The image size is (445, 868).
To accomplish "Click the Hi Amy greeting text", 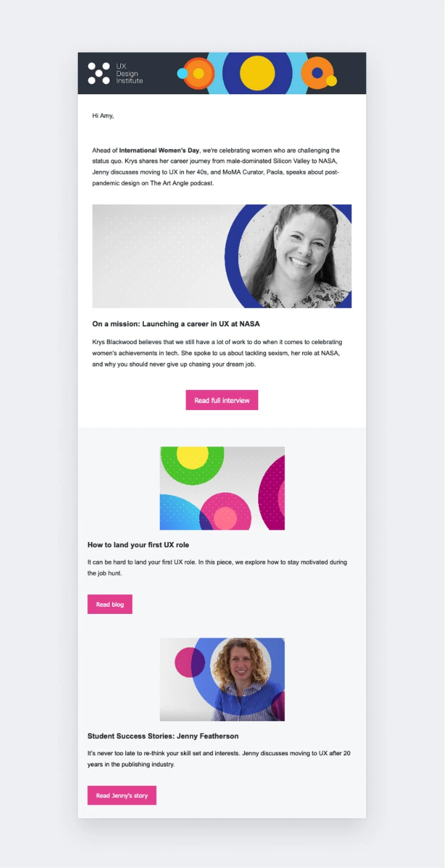I will point(103,116).
